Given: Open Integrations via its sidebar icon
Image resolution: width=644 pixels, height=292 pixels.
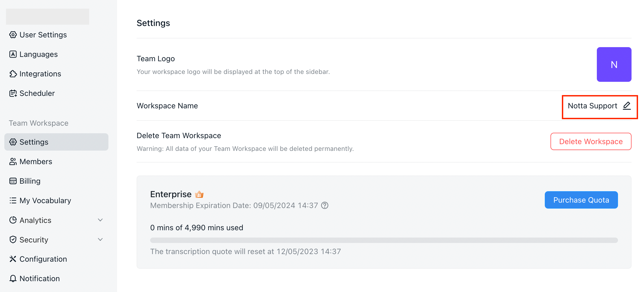Looking at the screenshot, I should (13, 74).
